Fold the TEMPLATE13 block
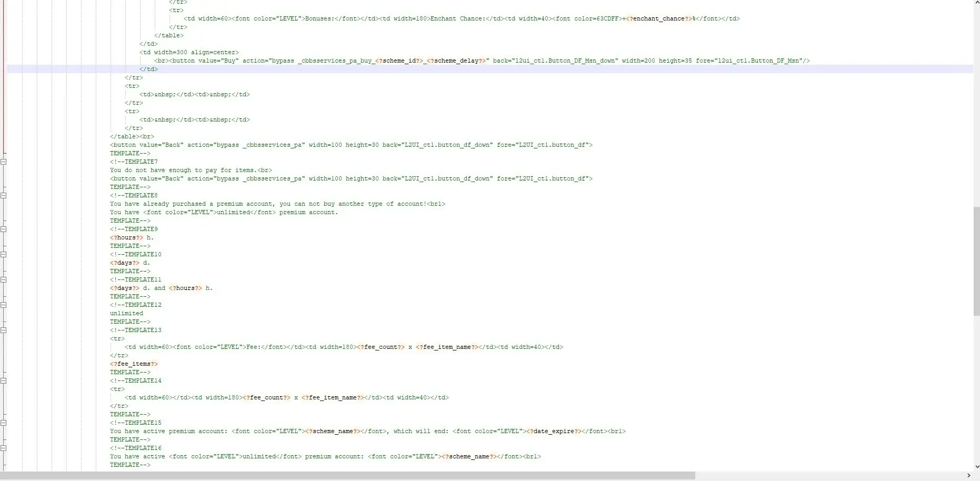980x481 pixels. [3, 330]
